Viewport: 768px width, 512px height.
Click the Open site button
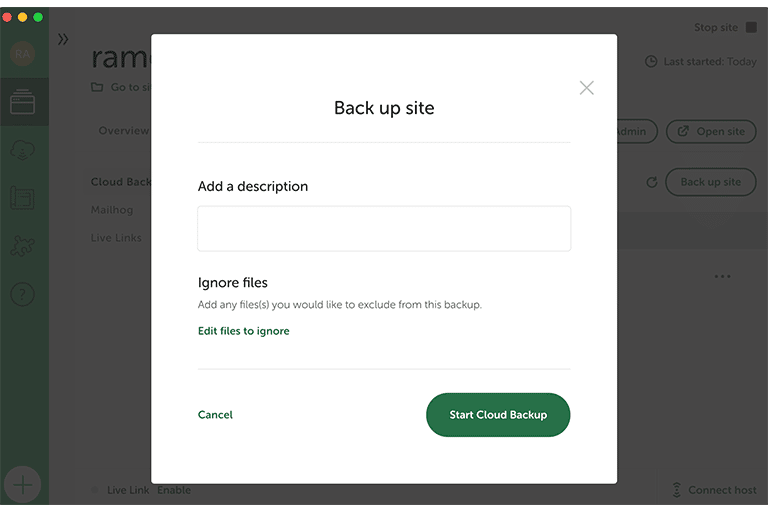click(711, 132)
